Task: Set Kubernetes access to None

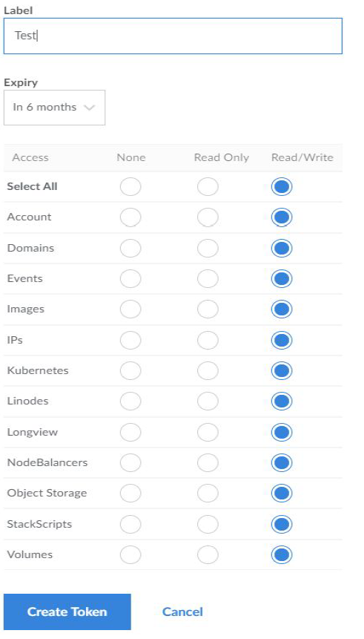Action: (130, 371)
